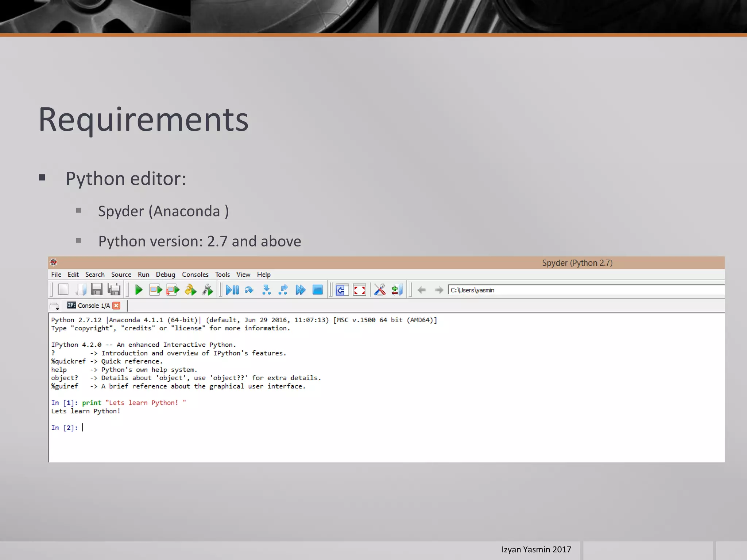The height and width of the screenshot is (560, 747).
Task: Open the PYTHONPATH manager icon
Action: [397, 290]
